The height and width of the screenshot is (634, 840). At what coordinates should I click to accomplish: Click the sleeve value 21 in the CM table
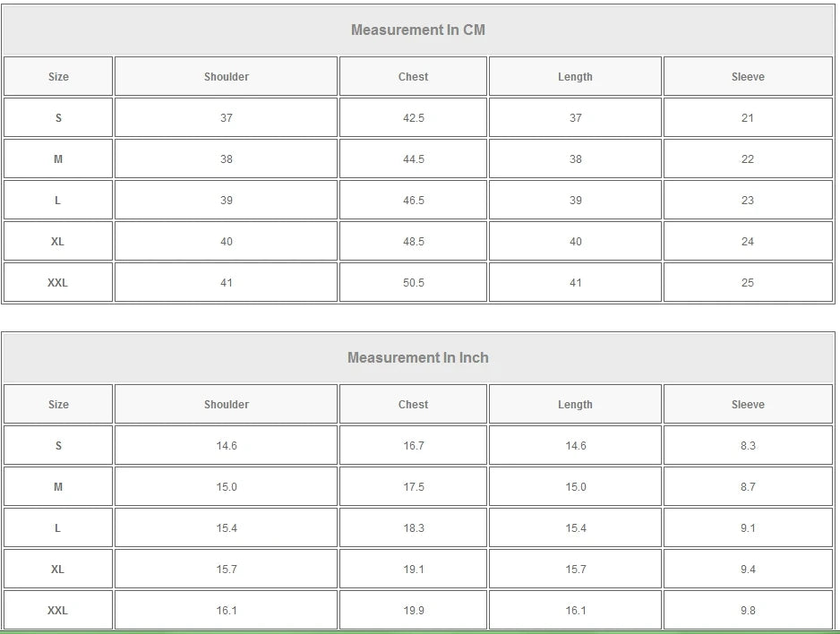(748, 118)
